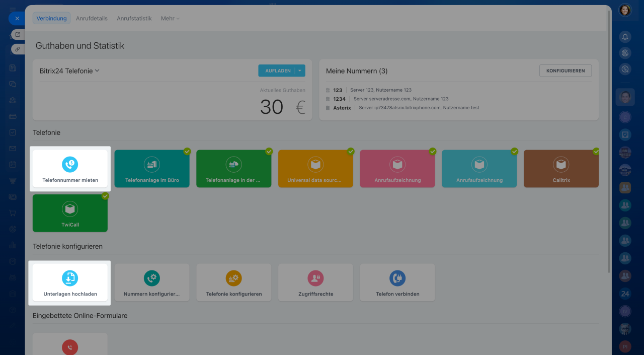Click green checkmark on TwiCall tile
The height and width of the screenshot is (355, 644).
coord(105,196)
